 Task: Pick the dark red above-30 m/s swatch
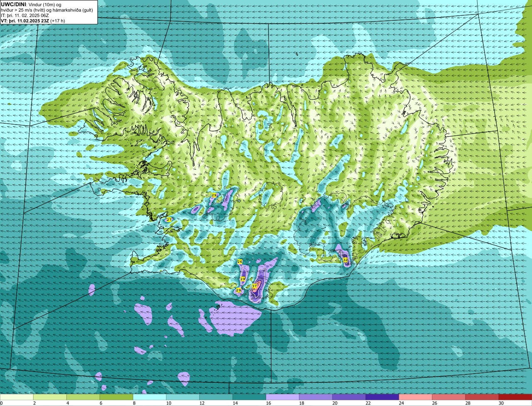(x=515, y=397)
